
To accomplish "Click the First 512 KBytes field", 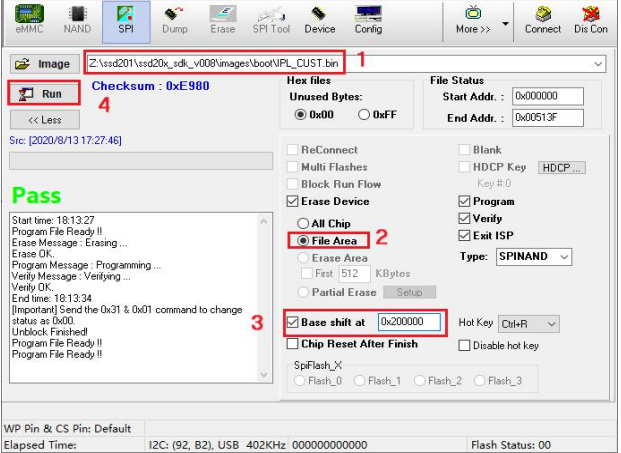I will pyautogui.click(x=354, y=274).
